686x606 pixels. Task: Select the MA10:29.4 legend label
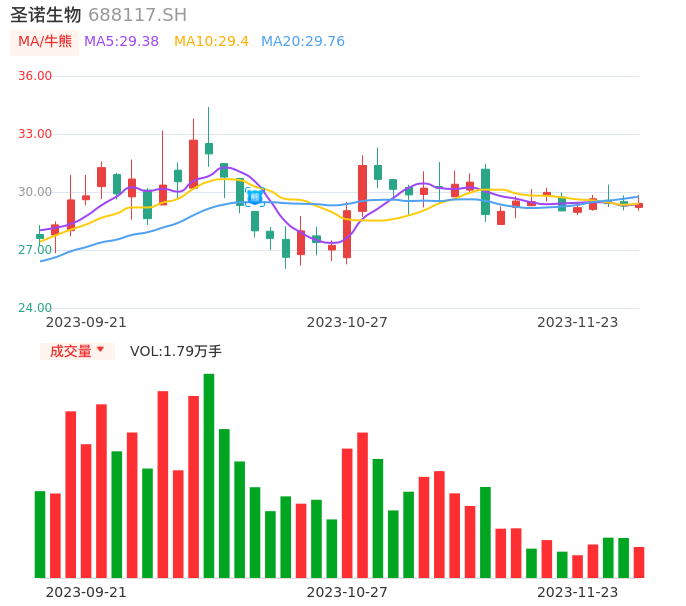[x=211, y=42]
